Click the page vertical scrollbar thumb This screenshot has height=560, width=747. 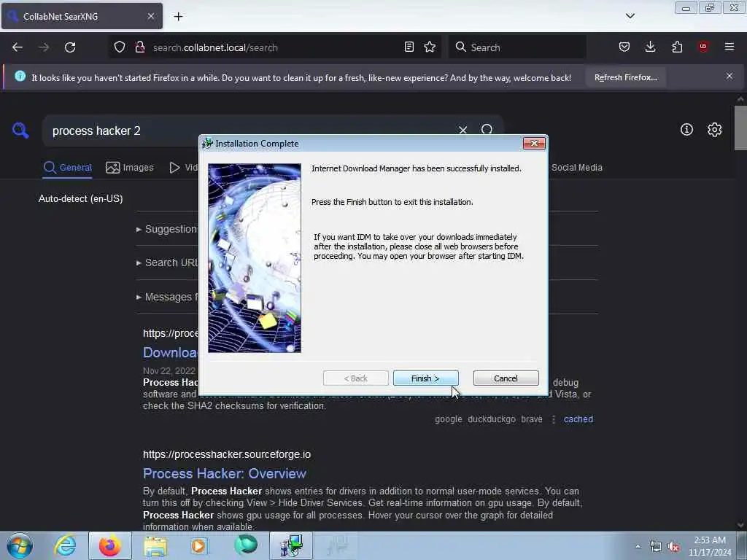(x=740, y=128)
